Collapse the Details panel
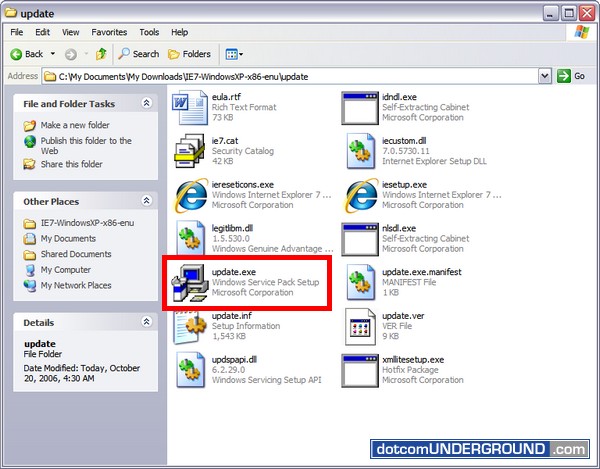The image size is (600, 469). tap(147, 321)
